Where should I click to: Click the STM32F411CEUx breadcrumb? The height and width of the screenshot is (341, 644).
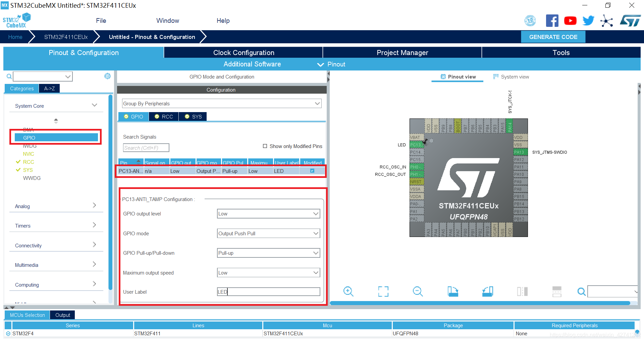click(66, 37)
